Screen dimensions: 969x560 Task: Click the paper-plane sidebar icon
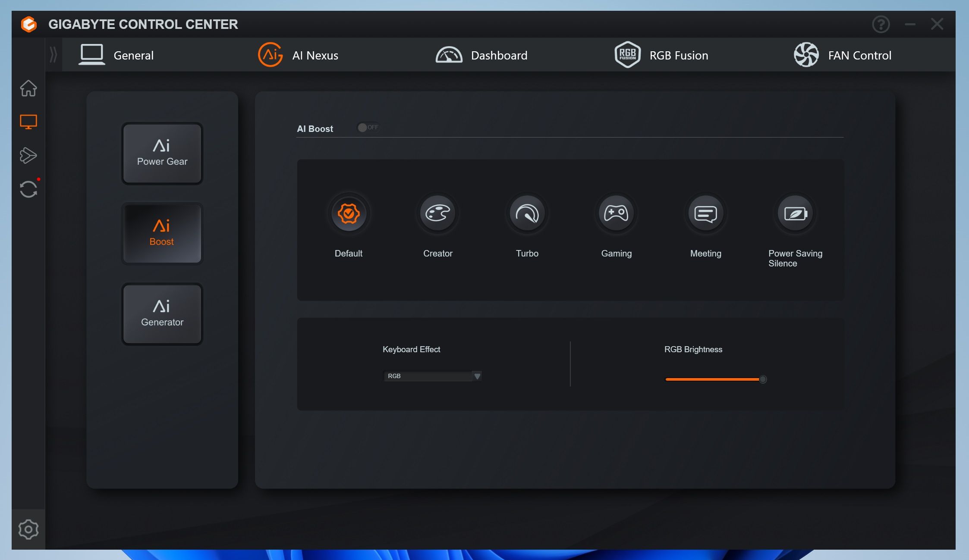click(x=28, y=156)
